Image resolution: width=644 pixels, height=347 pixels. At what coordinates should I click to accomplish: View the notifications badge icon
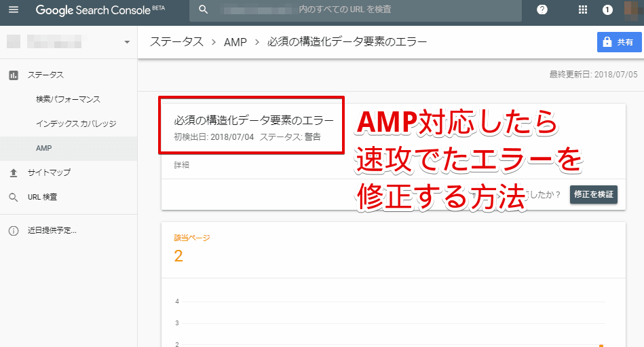tap(607, 10)
